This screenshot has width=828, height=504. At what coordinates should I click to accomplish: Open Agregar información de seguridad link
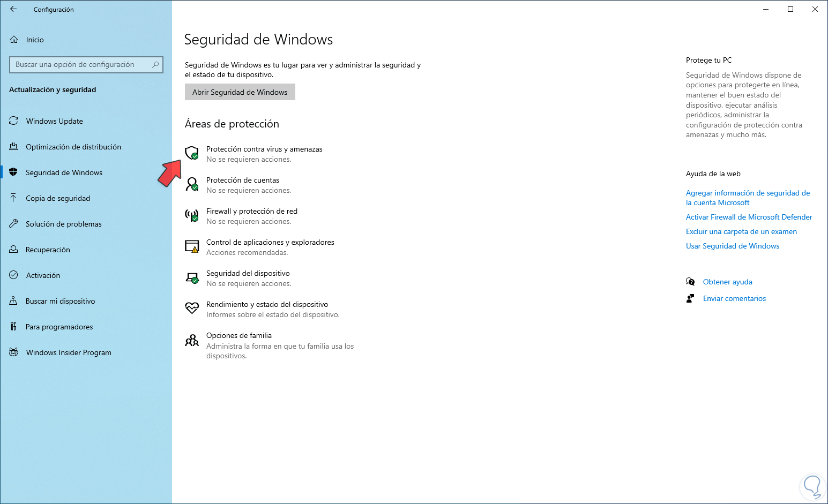point(748,198)
